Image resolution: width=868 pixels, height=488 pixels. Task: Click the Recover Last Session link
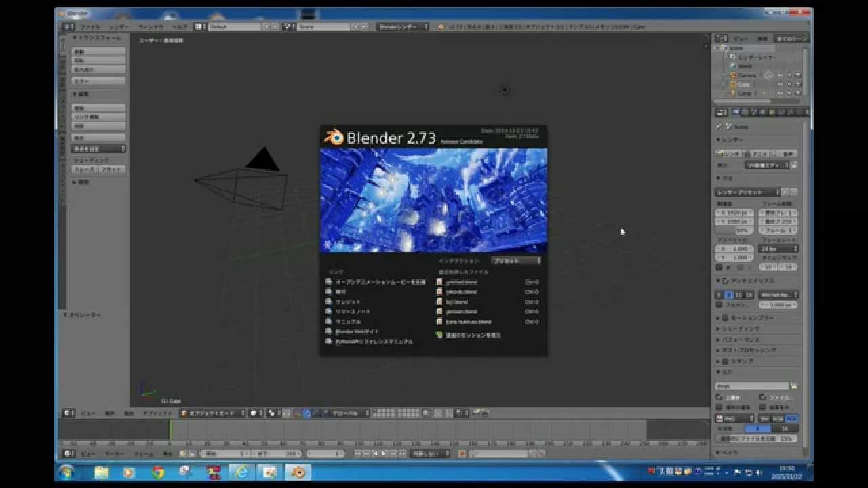tap(473, 335)
